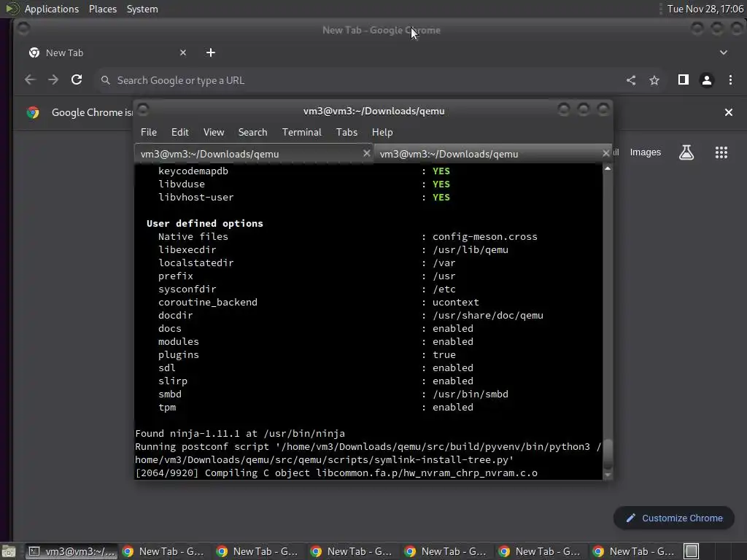747x560 pixels.
Task: Click Chrome's forward navigation arrow
Action: (53, 80)
